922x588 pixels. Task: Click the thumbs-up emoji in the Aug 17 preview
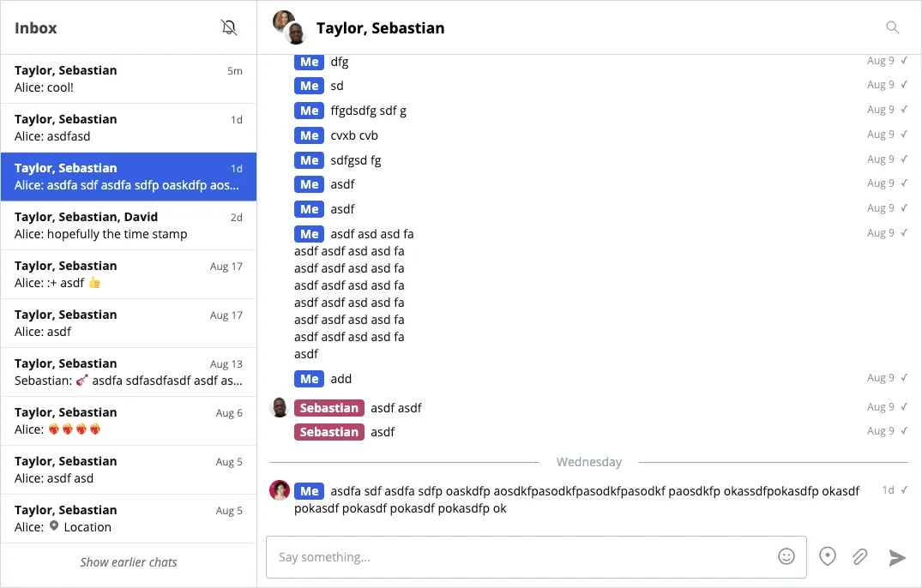94,282
